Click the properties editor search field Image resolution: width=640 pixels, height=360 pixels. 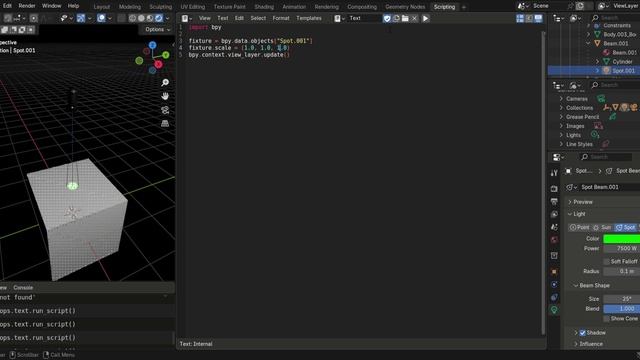click(x=606, y=157)
